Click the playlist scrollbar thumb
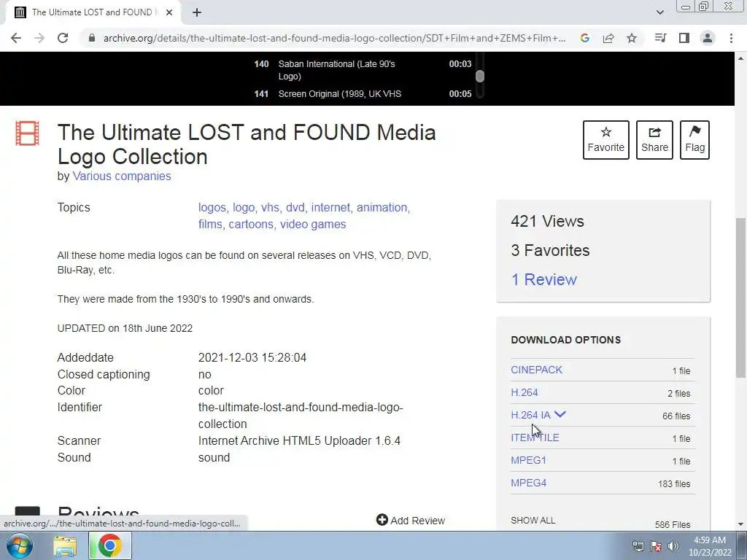The height and width of the screenshot is (560, 747). click(480, 76)
